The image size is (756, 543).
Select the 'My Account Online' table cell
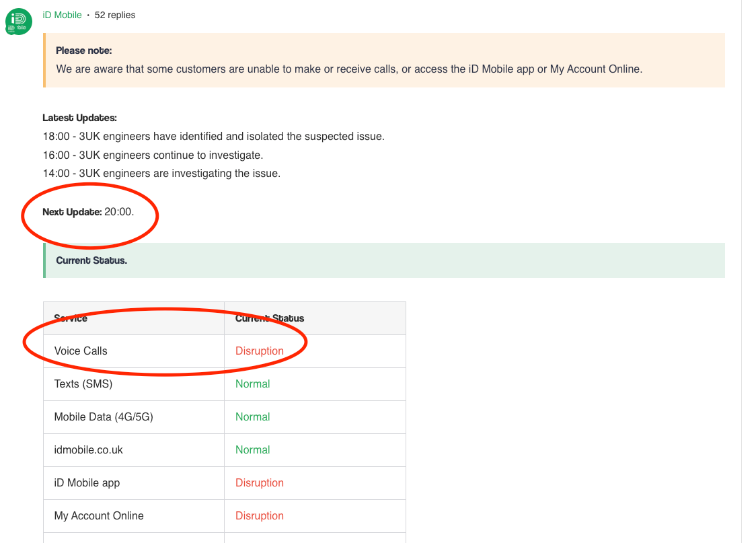[x=134, y=516]
